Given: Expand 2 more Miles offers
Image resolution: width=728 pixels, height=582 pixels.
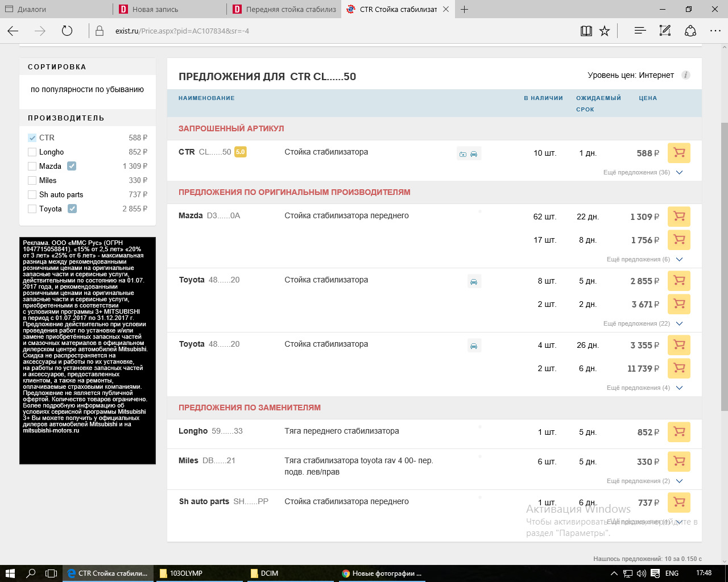Looking at the screenshot, I should pyautogui.click(x=644, y=481).
